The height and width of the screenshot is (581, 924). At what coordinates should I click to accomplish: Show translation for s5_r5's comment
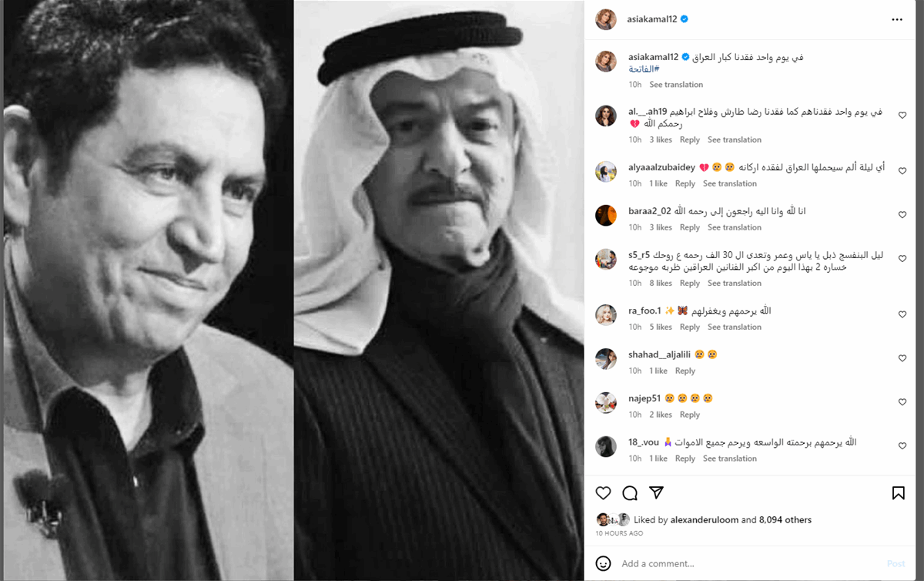coord(735,284)
